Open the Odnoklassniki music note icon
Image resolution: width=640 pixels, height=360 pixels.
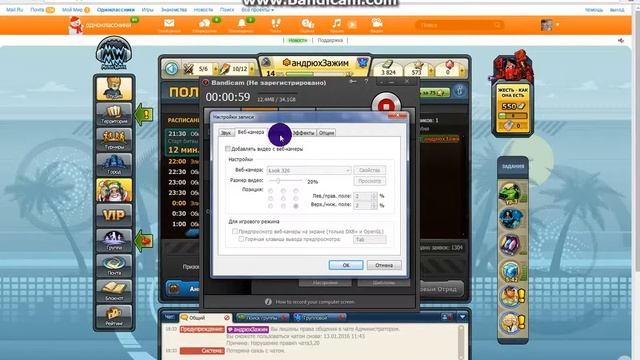click(x=336, y=24)
